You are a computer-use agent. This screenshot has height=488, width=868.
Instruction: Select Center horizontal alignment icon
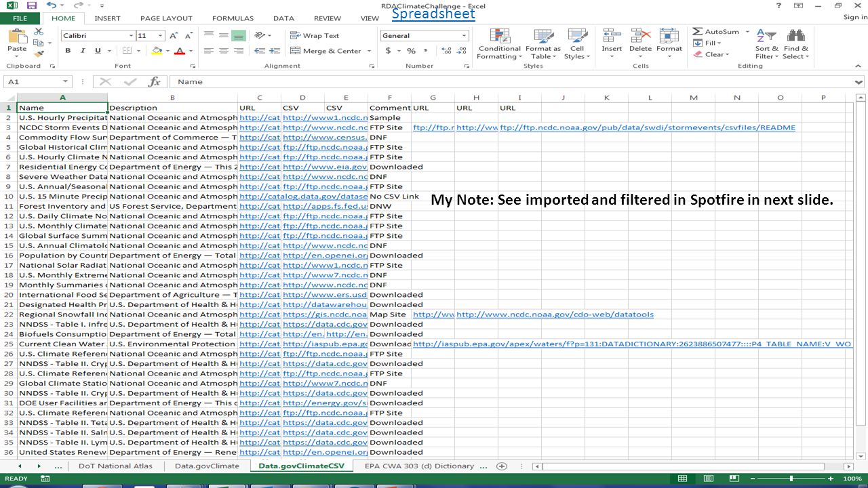223,51
